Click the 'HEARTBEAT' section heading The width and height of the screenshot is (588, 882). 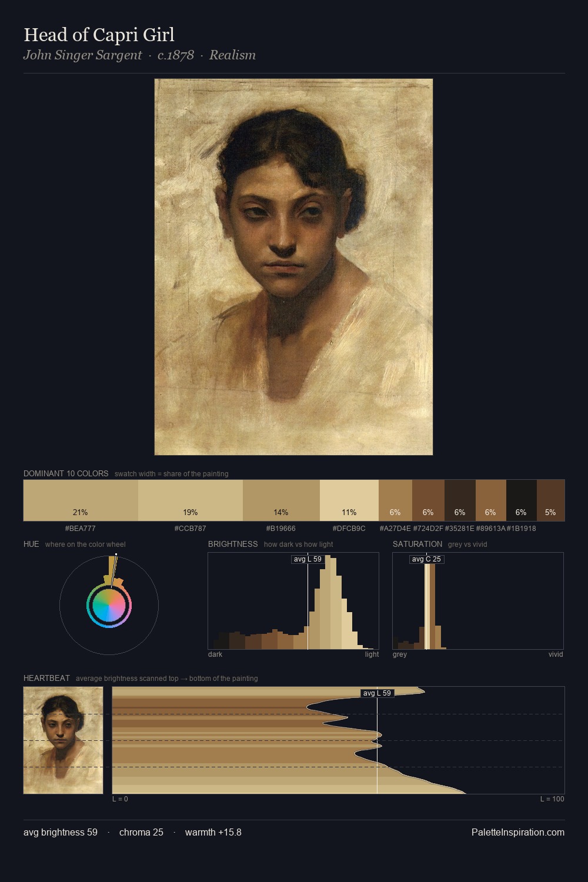tap(46, 678)
